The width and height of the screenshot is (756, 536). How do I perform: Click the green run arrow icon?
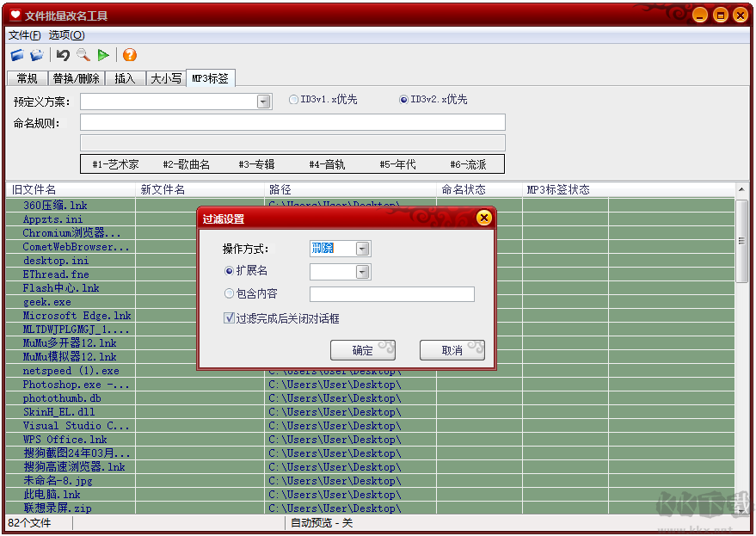click(103, 54)
